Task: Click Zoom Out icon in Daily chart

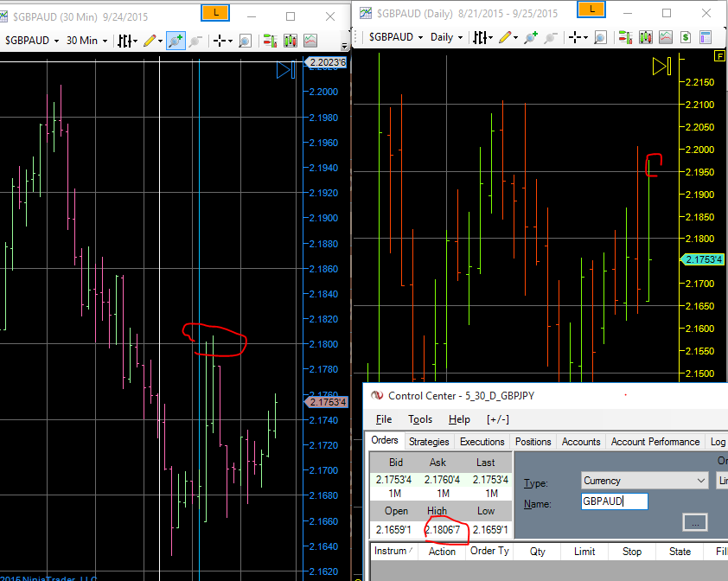Action: coord(550,37)
